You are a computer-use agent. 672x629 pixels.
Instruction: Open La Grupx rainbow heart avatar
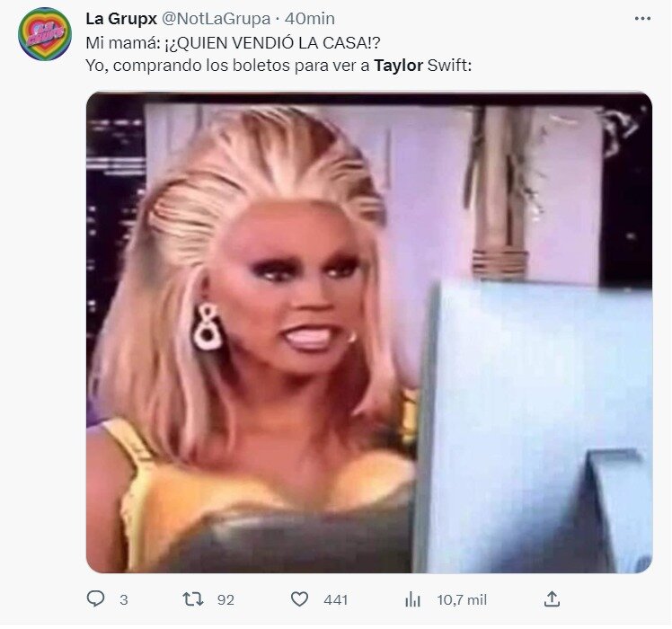[x=45, y=34]
